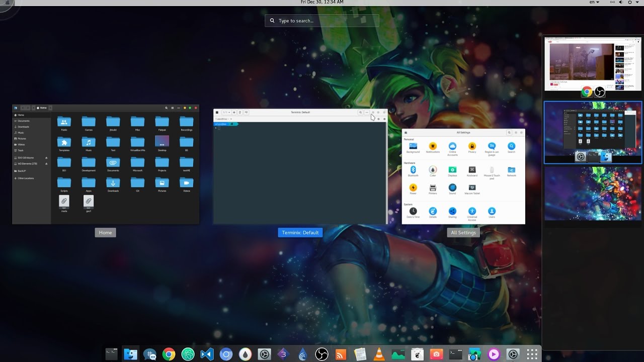Eject WD Elements (2TB) drive
Screen dimensions: 644x362
click(46, 163)
